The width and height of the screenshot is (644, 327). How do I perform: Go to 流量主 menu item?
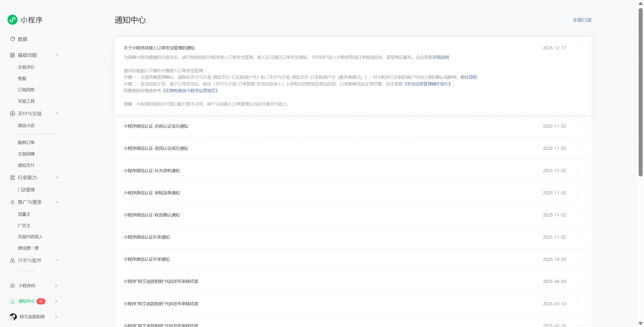[x=24, y=214]
